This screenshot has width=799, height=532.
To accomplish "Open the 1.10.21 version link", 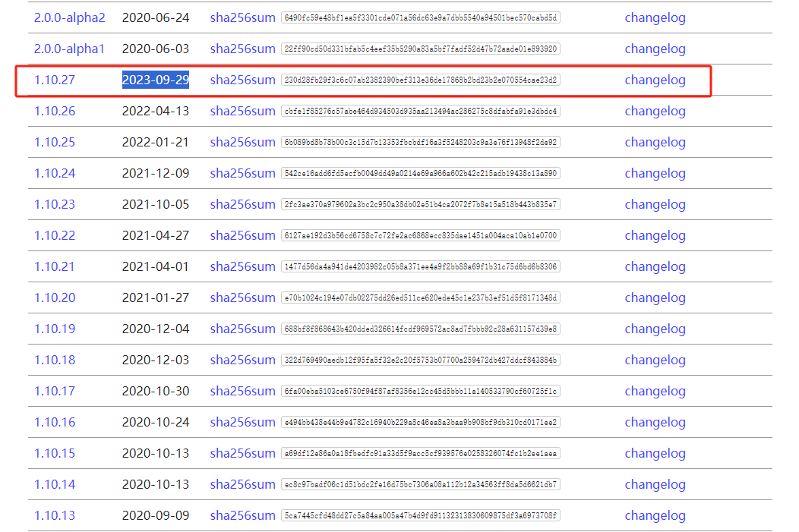I will (54, 266).
